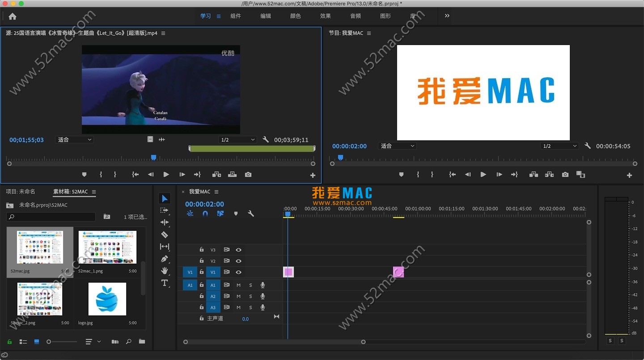Toggle linked selection in timeline
644x360 pixels.
pyautogui.click(x=220, y=214)
